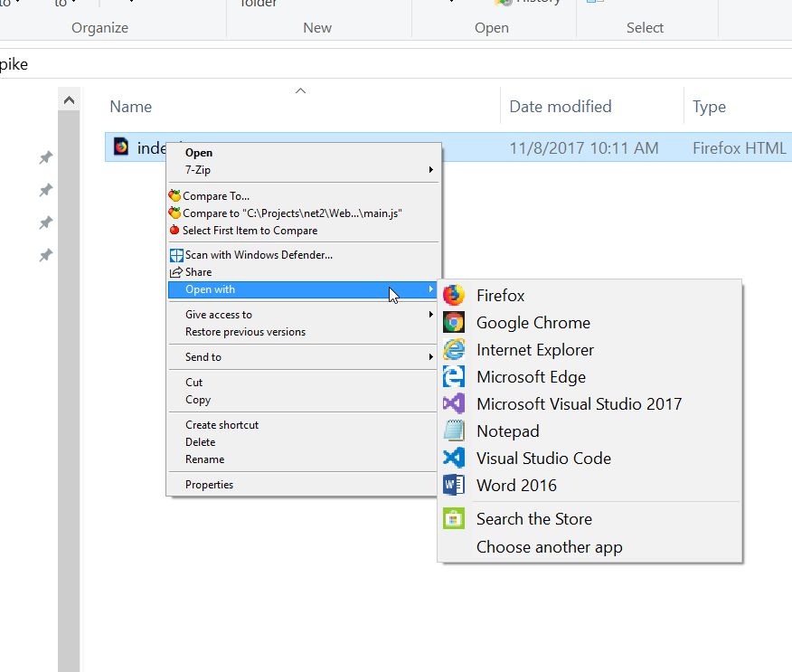Click the first quick access pin icon
The width and height of the screenshot is (792, 672).
tap(45, 157)
